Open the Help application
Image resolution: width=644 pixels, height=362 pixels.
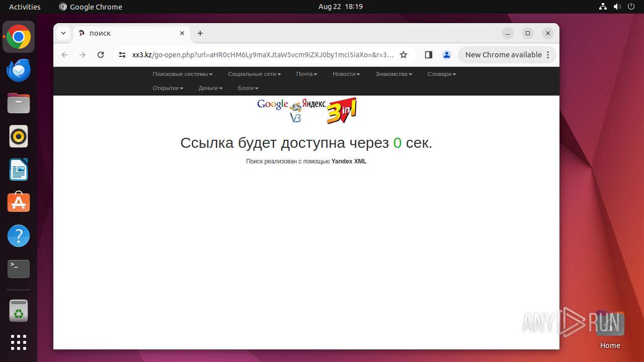19,236
